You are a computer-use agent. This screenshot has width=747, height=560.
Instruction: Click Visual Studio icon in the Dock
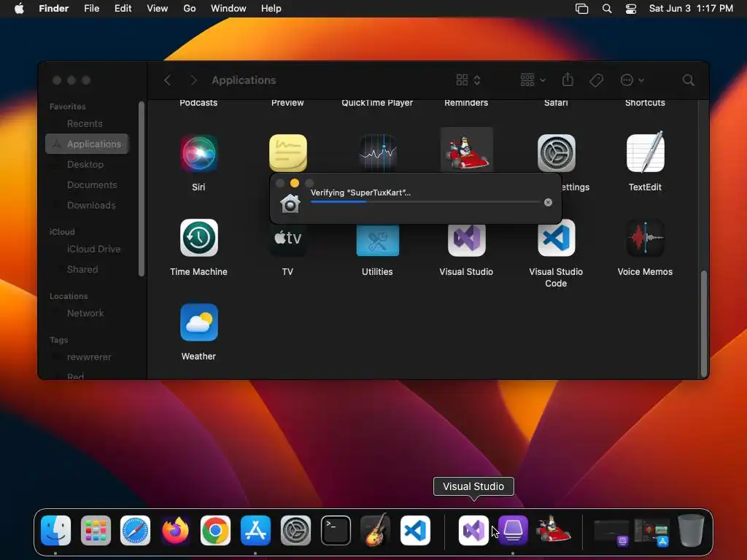(x=473, y=530)
